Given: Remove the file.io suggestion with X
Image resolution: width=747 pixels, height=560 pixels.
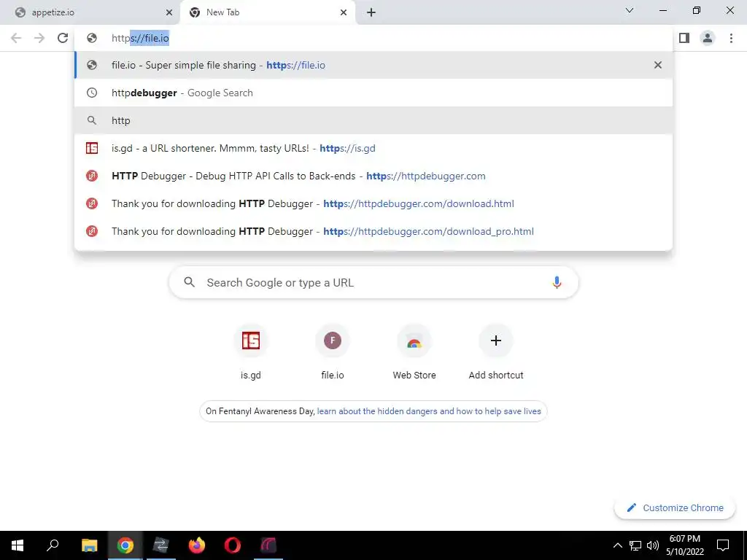Looking at the screenshot, I should 658,65.
